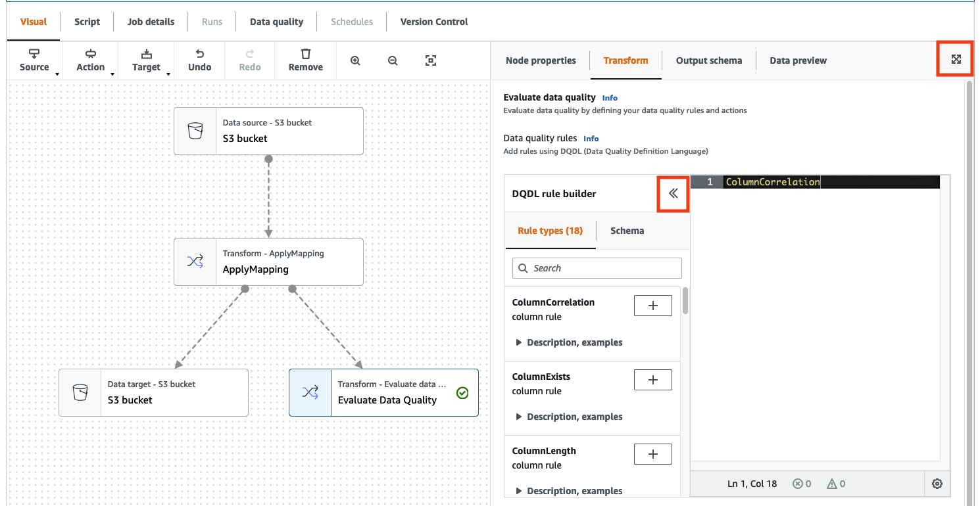Open the Target dropdown menu
Image resolution: width=980 pixels, height=506 pixels.
click(x=146, y=60)
